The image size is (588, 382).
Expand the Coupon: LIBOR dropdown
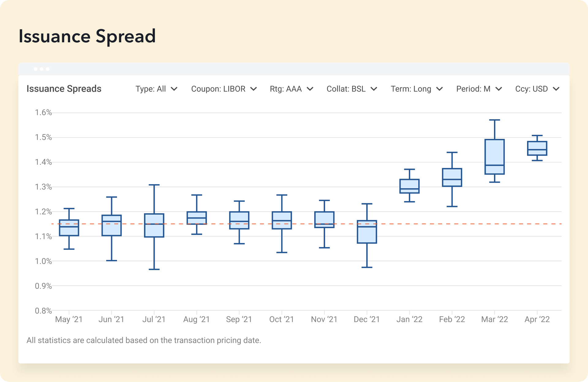click(x=224, y=89)
